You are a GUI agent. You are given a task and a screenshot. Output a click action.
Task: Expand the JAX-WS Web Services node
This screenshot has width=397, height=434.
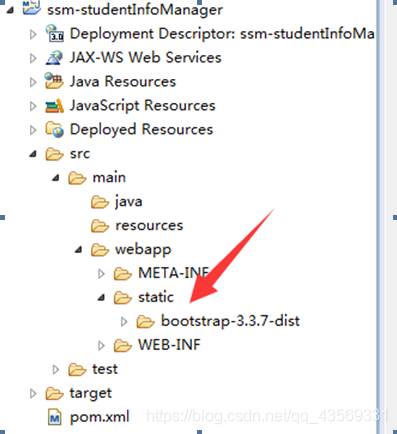click(33, 58)
